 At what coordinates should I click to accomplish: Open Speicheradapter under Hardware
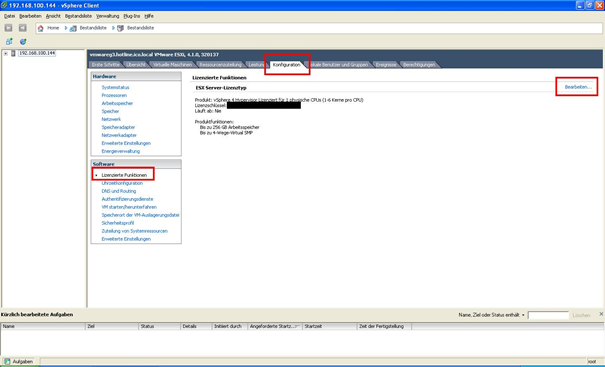tap(118, 127)
